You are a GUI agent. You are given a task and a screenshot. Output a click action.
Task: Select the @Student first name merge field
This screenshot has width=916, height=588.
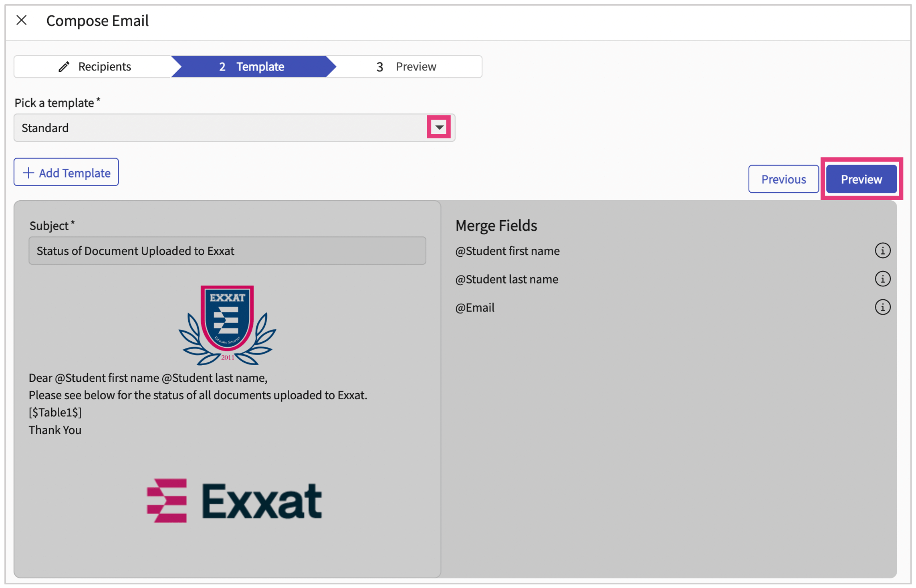coord(507,250)
